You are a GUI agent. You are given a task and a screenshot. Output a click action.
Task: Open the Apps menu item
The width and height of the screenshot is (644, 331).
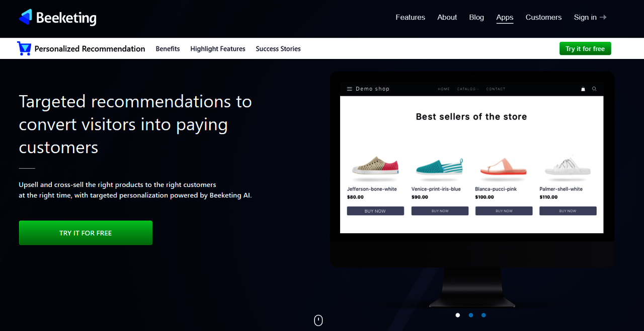tap(505, 17)
